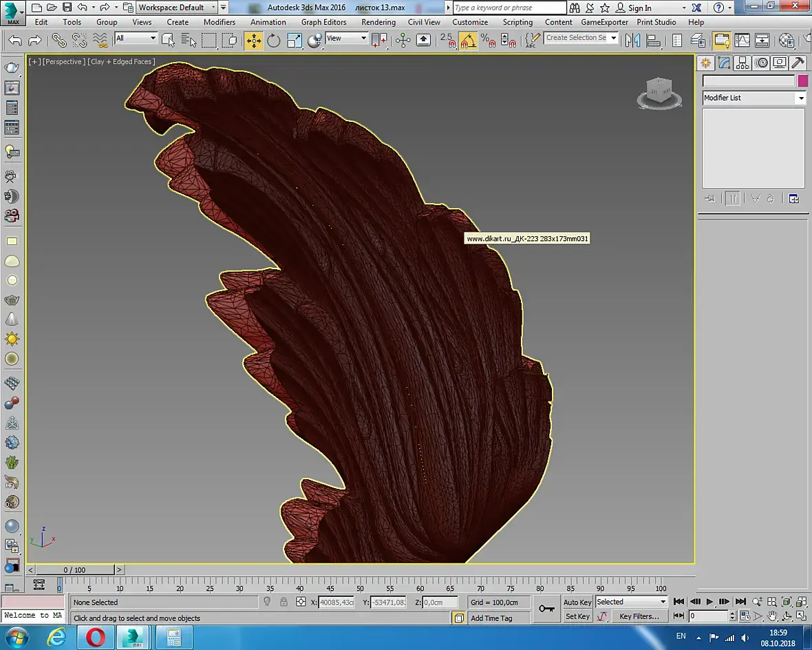Viewport: 812px width, 650px height.
Task: Open the selection filter All dropdown
Action: tap(136, 39)
